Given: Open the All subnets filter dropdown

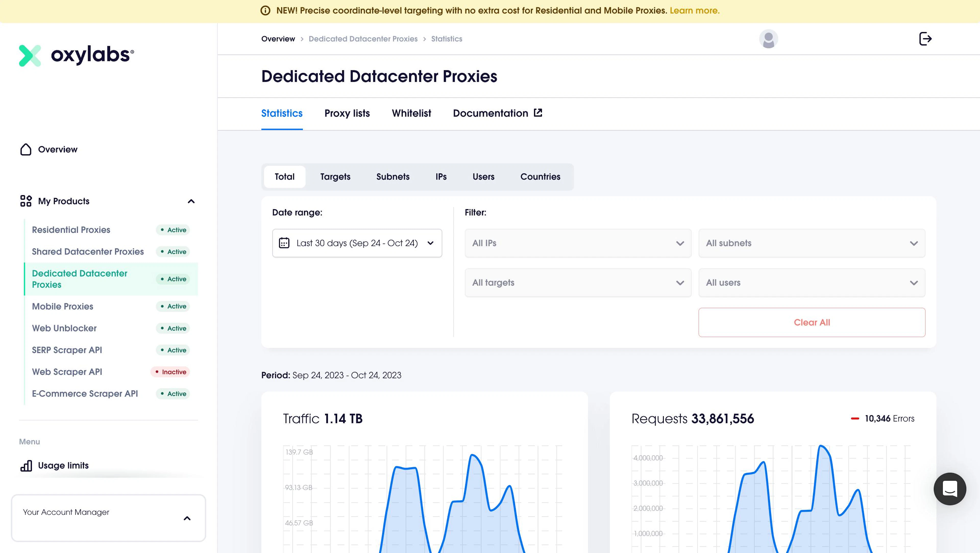Looking at the screenshot, I should 812,243.
